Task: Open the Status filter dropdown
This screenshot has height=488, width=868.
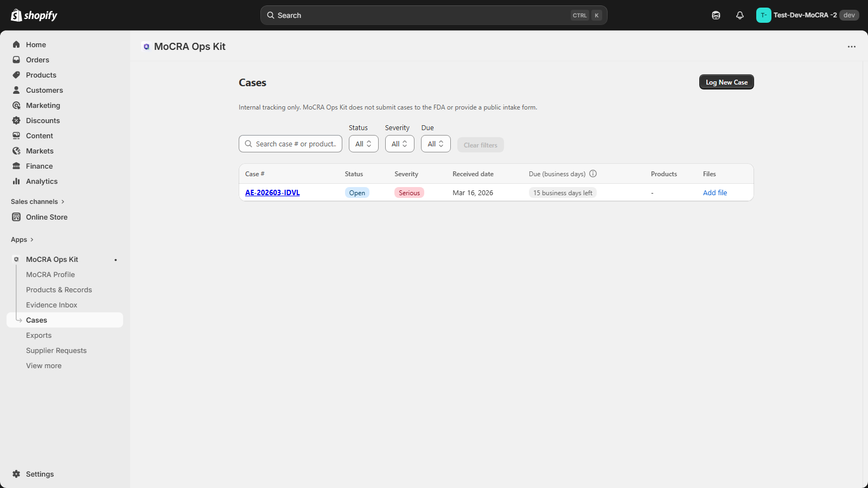Action: [x=363, y=144]
